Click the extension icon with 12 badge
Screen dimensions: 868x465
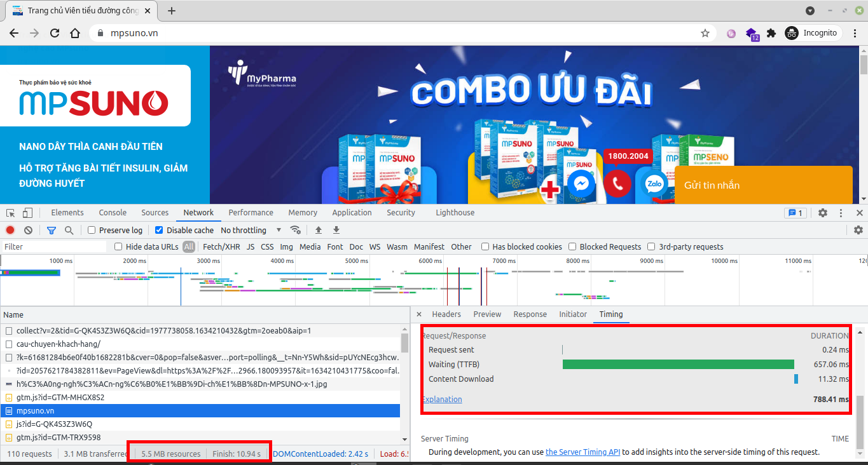tap(752, 34)
